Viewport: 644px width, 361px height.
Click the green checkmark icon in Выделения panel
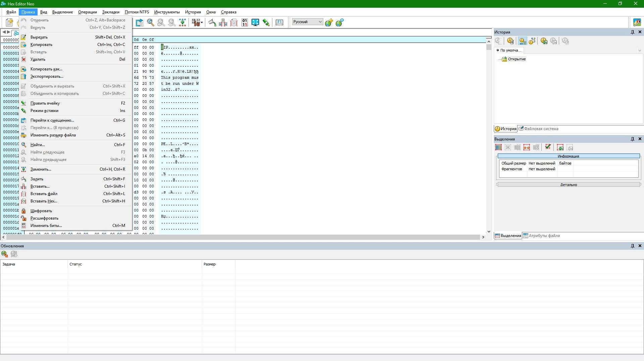[548, 147]
